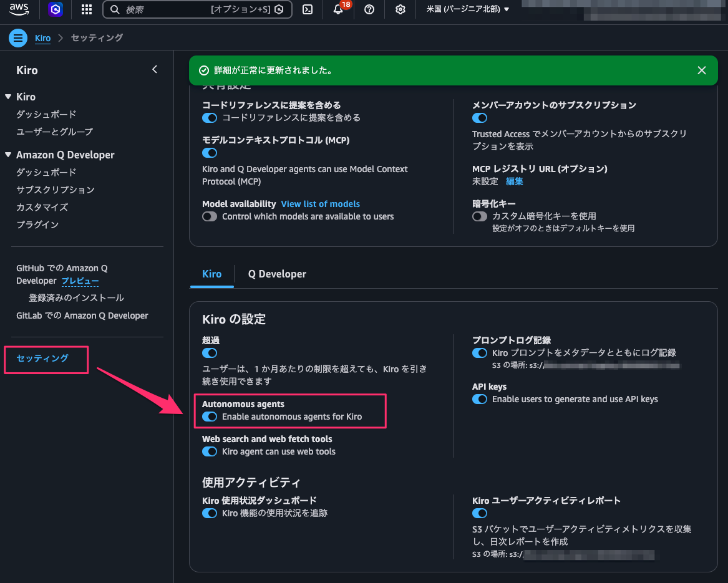728x583 pixels.
Task: Click the Autonomous agents label
Action: 243,404
